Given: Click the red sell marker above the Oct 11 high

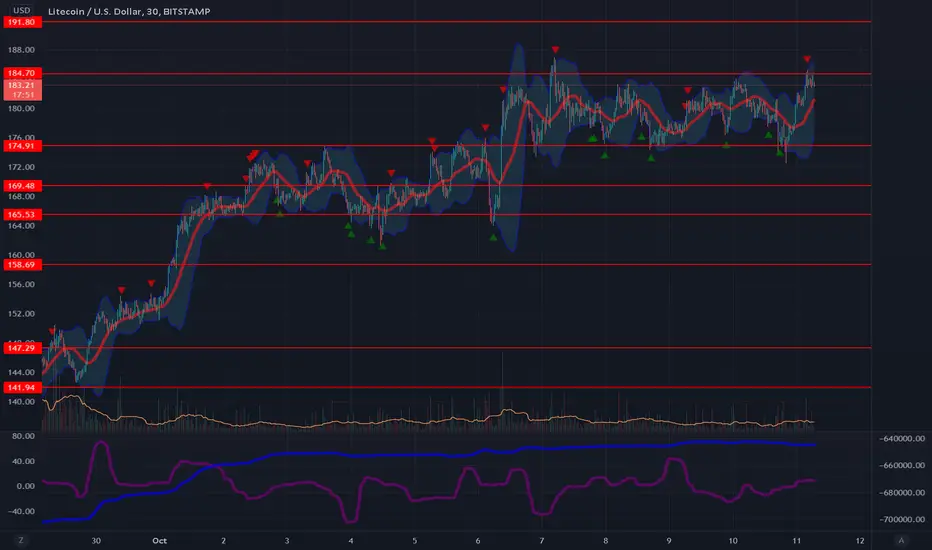Looking at the screenshot, I should (807, 59).
